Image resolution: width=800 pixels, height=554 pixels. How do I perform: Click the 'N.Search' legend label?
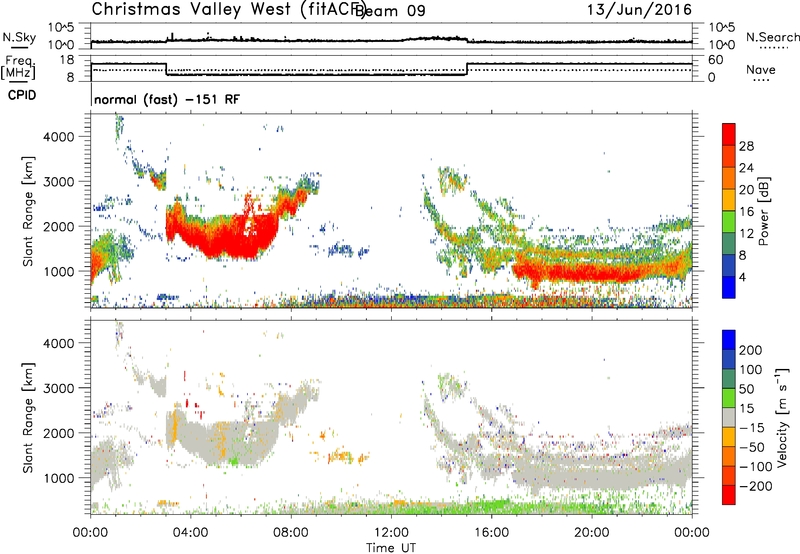(x=772, y=37)
